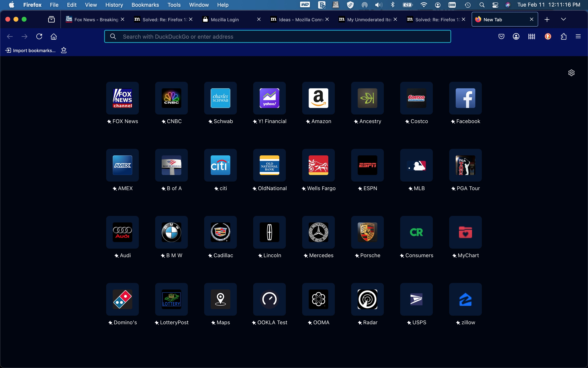Open a new tab with plus button
Screen dimensions: 588x368
547,19
